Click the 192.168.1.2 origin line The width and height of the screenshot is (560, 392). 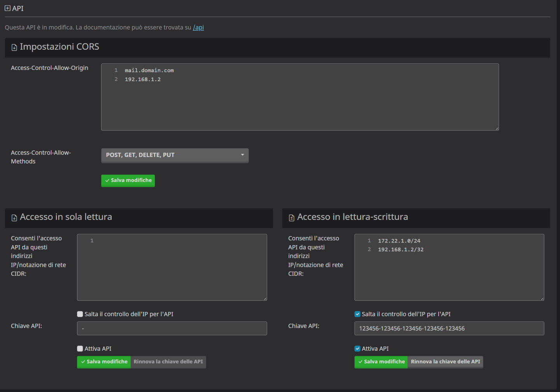pos(143,79)
